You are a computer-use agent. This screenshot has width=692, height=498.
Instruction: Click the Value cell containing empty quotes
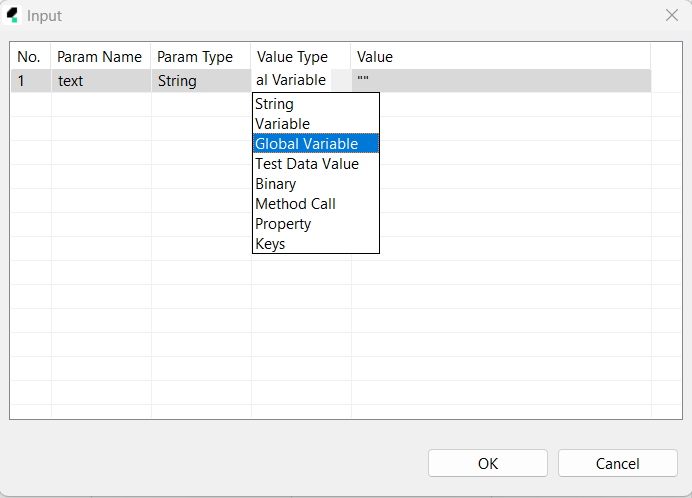[500, 81]
